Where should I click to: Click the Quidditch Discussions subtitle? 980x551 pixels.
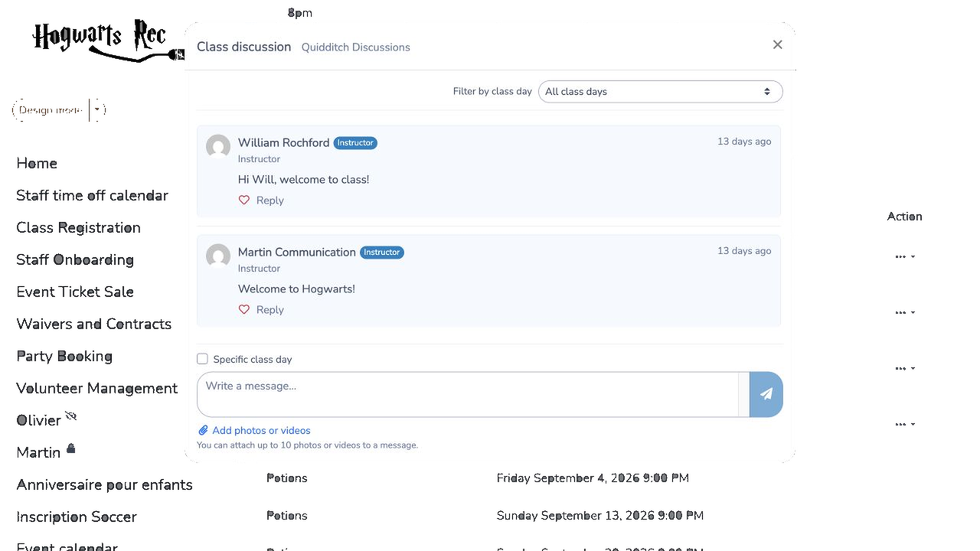(x=355, y=47)
